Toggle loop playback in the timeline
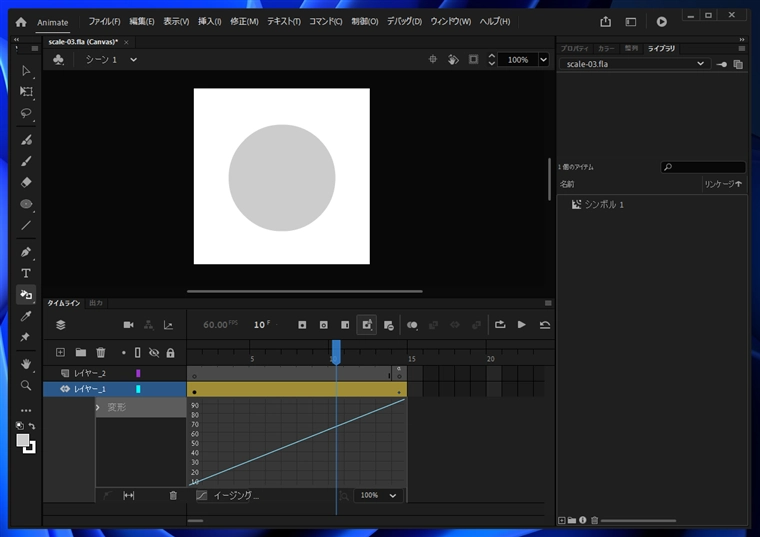The image size is (760, 537). tap(499, 325)
